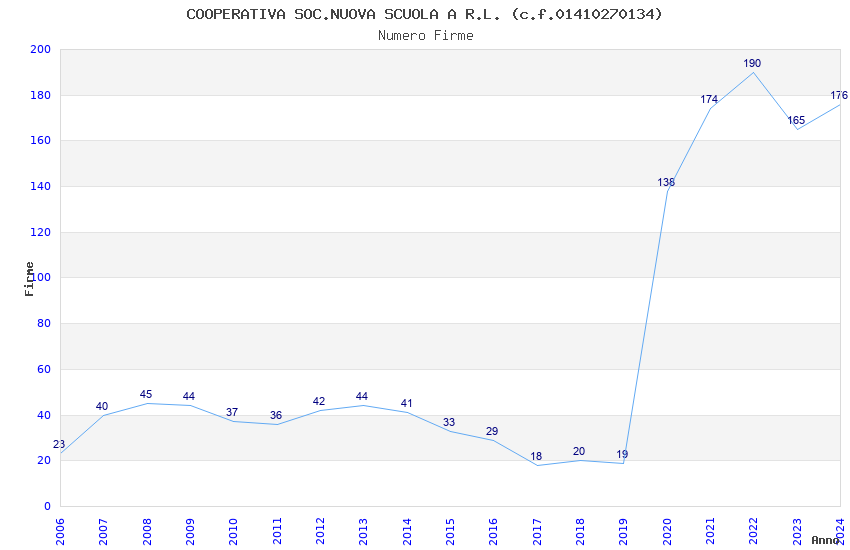Click the x-axis year 2019
The height and width of the screenshot is (550, 850).
[623, 532]
